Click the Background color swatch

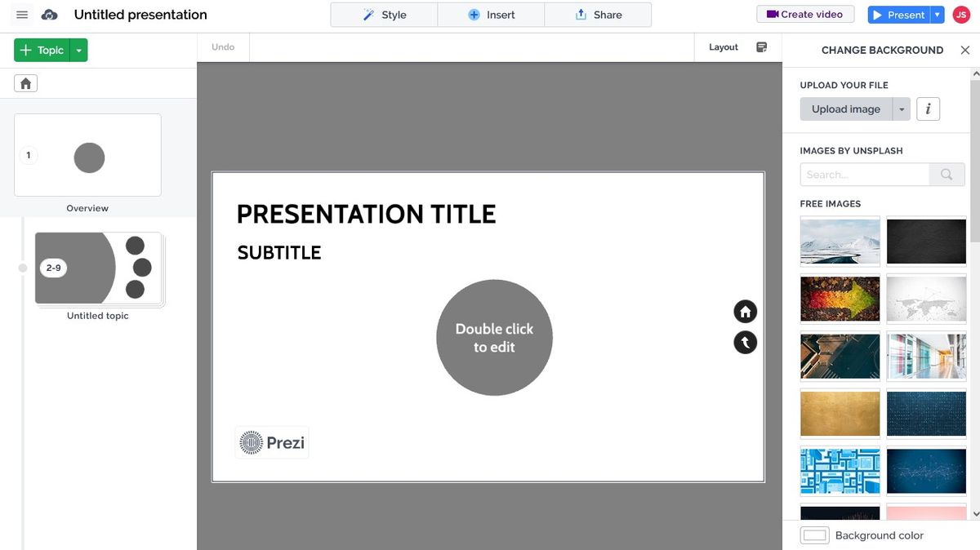coord(814,534)
